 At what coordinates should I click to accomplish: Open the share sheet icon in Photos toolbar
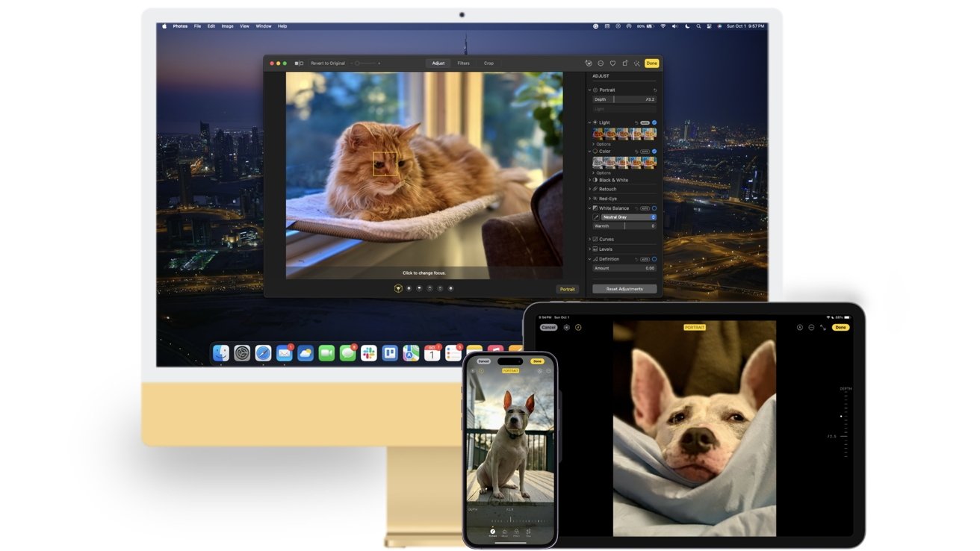(x=625, y=63)
